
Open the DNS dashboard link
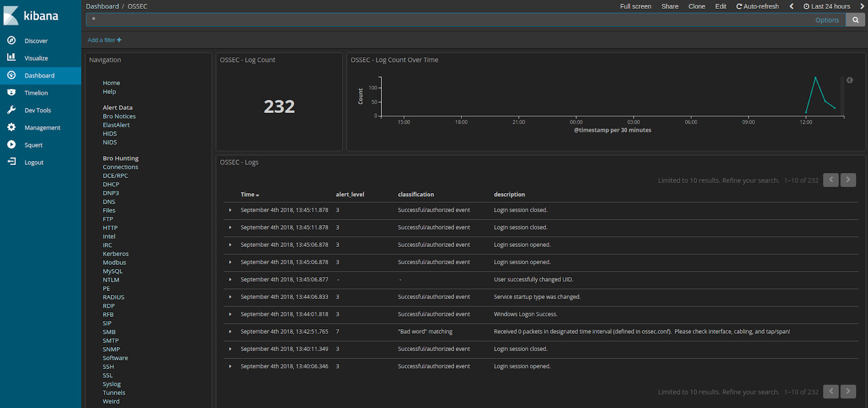109,202
